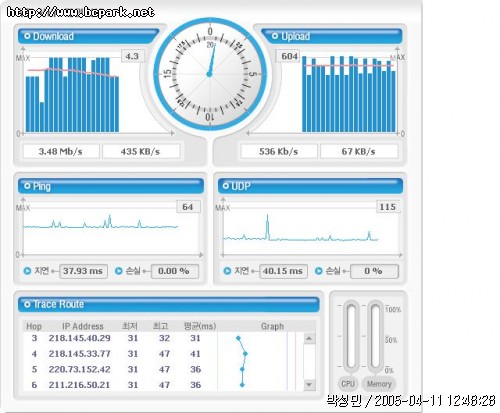Image resolution: width=500 pixels, height=413 pixels.
Task: Click the Trace Route panel header
Action: 169,304
